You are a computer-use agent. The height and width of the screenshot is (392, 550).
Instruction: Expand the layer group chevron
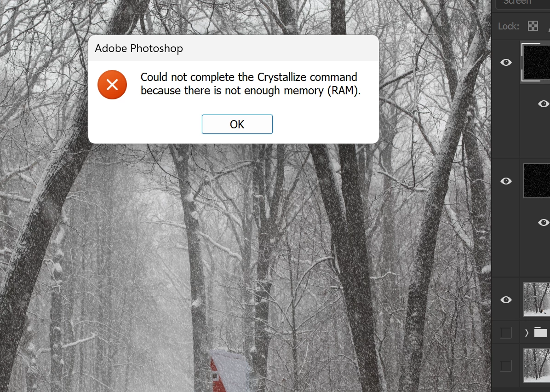click(x=527, y=333)
